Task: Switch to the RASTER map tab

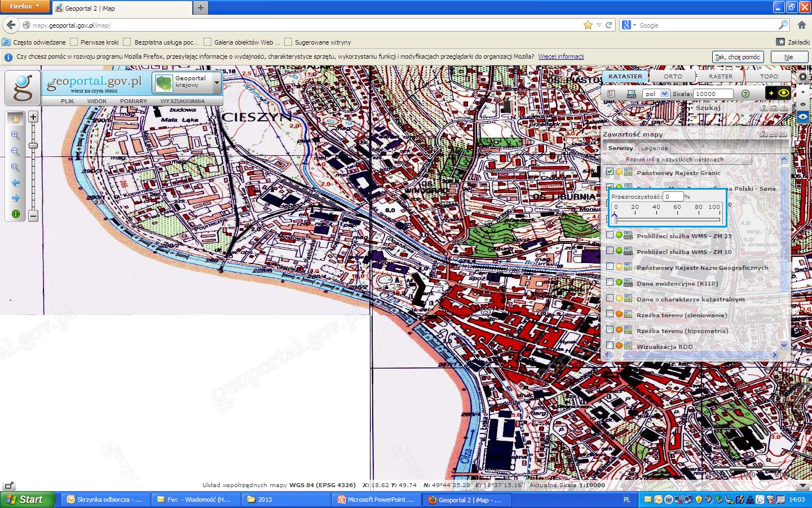Action: 721,76
